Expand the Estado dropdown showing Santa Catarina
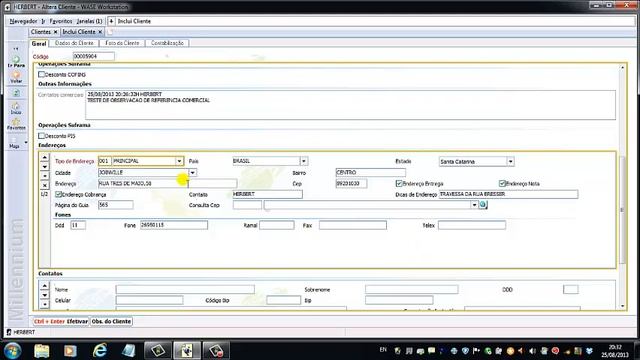Screen dimensions: 640x360 [510, 162]
